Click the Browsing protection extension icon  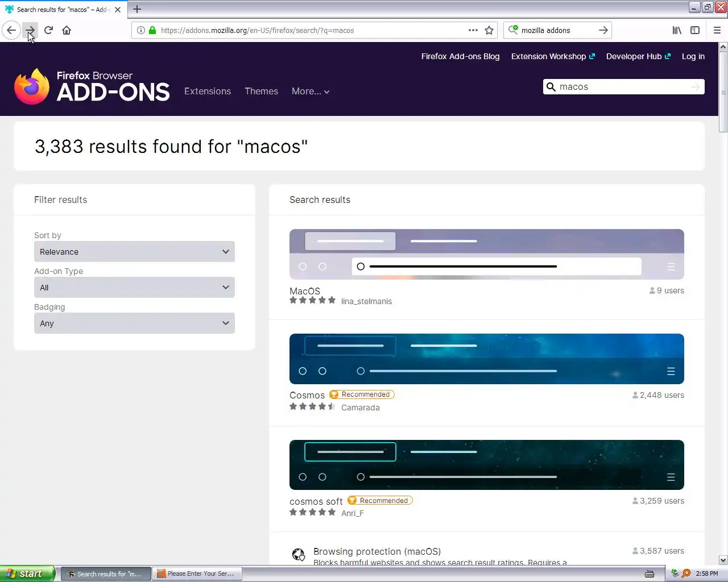pos(298,554)
